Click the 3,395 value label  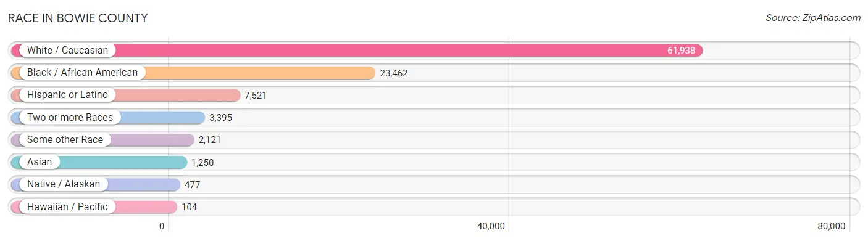220,117
